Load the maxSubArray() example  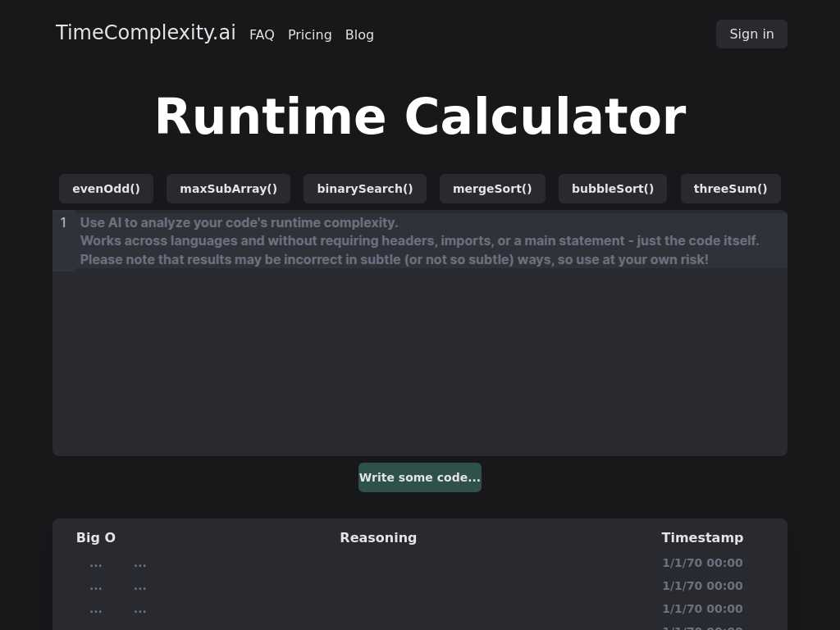click(229, 189)
